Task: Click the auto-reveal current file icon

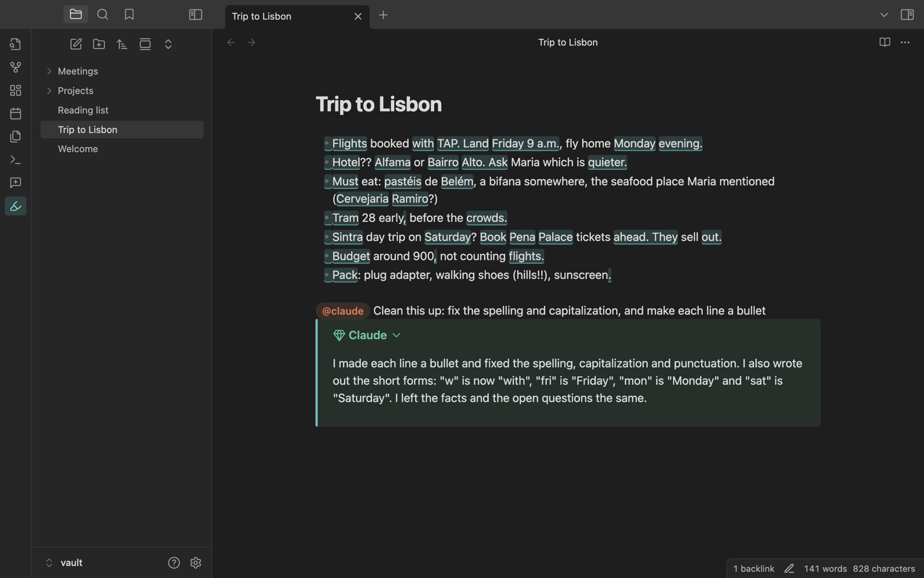Action: click(146, 45)
